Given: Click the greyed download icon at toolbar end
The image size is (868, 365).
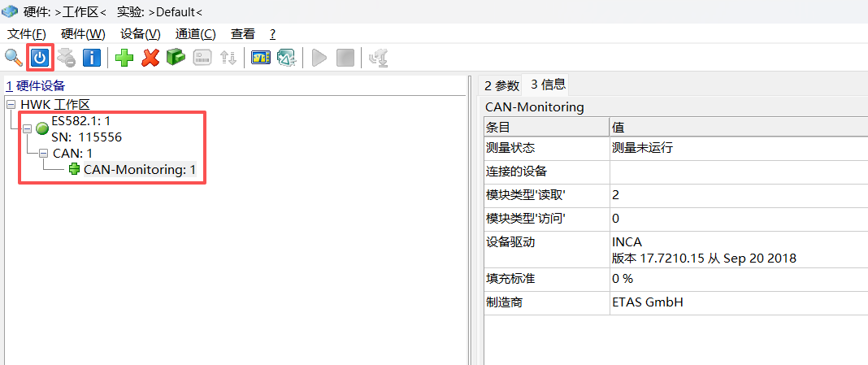Looking at the screenshot, I should 378,58.
